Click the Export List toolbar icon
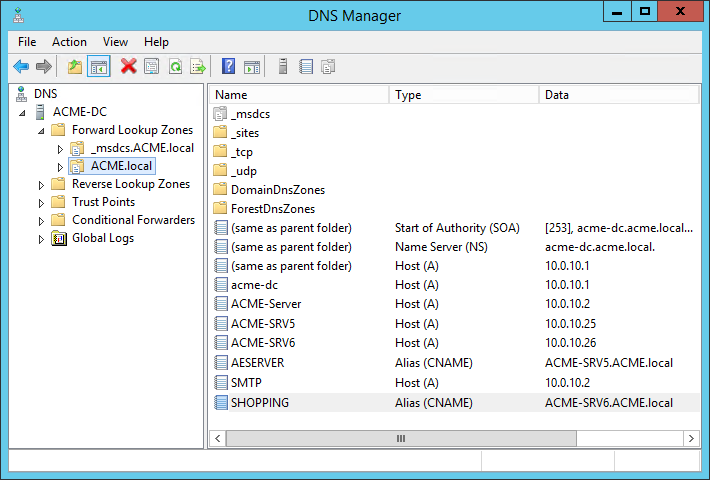The height and width of the screenshot is (480, 710). click(198, 67)
